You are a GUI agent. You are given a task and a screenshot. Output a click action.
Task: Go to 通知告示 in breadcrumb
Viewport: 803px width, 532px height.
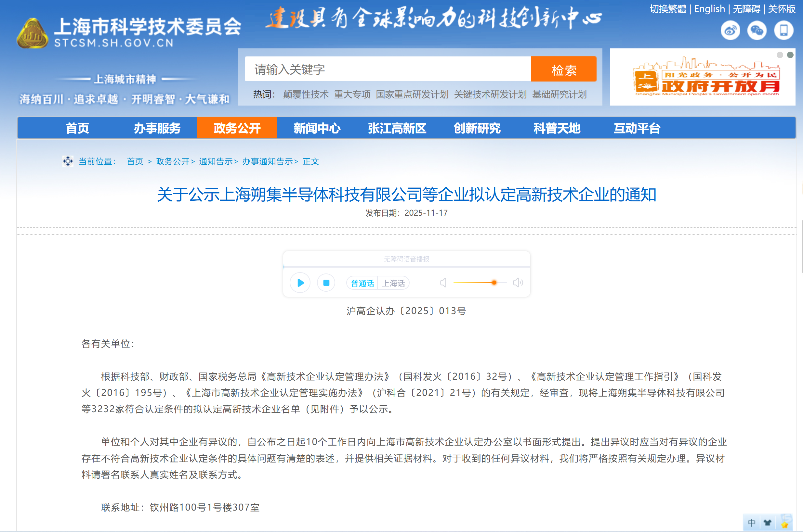point(216,161)
